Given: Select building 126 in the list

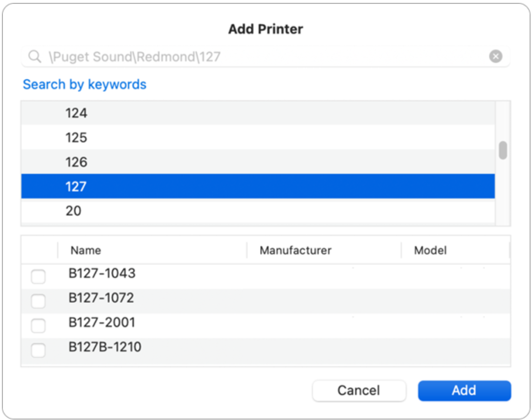Looking at the screenshot, I should 76,162.
